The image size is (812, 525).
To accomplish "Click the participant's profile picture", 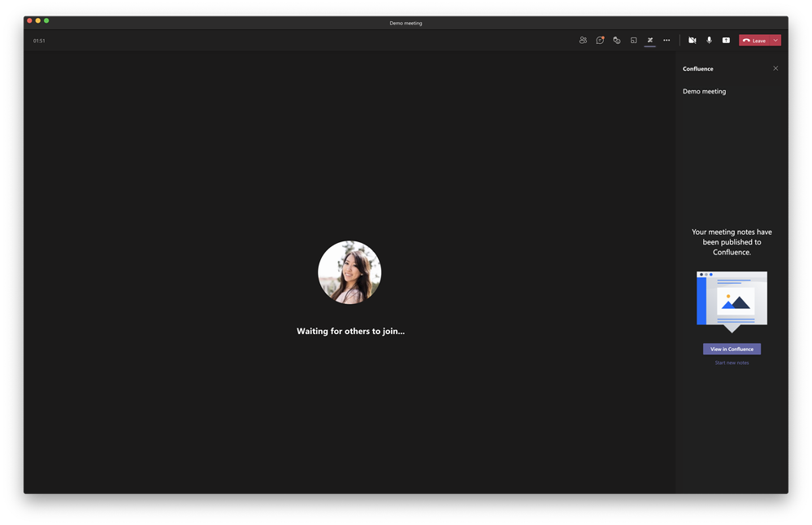I will coord(350,272).
